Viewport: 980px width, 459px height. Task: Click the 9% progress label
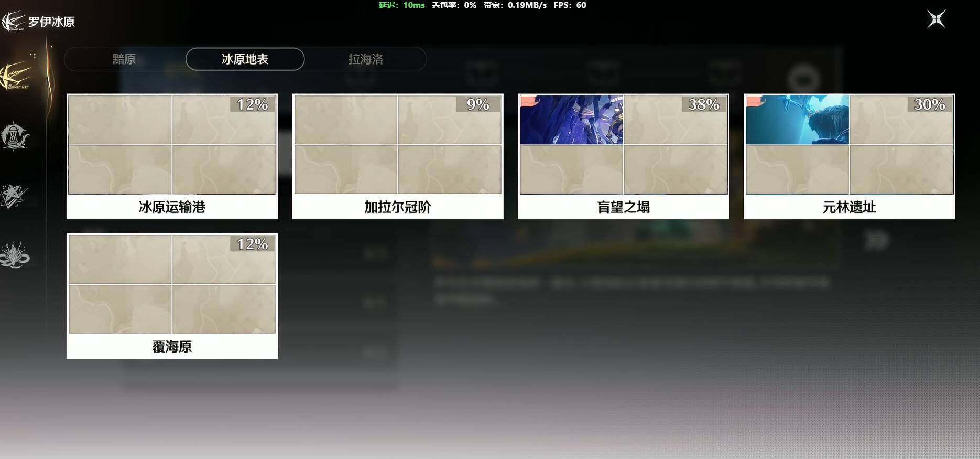point(478,104)
